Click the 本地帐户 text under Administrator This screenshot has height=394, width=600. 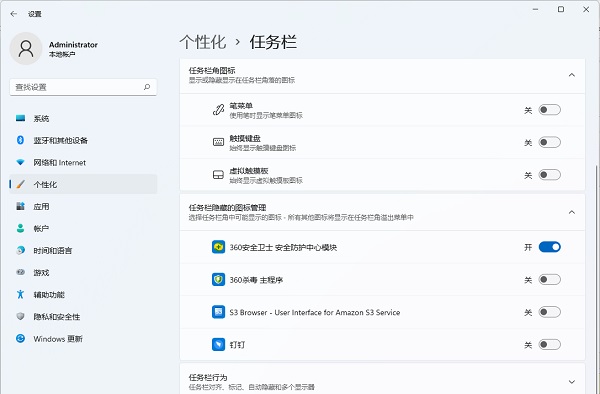(62, 54)
